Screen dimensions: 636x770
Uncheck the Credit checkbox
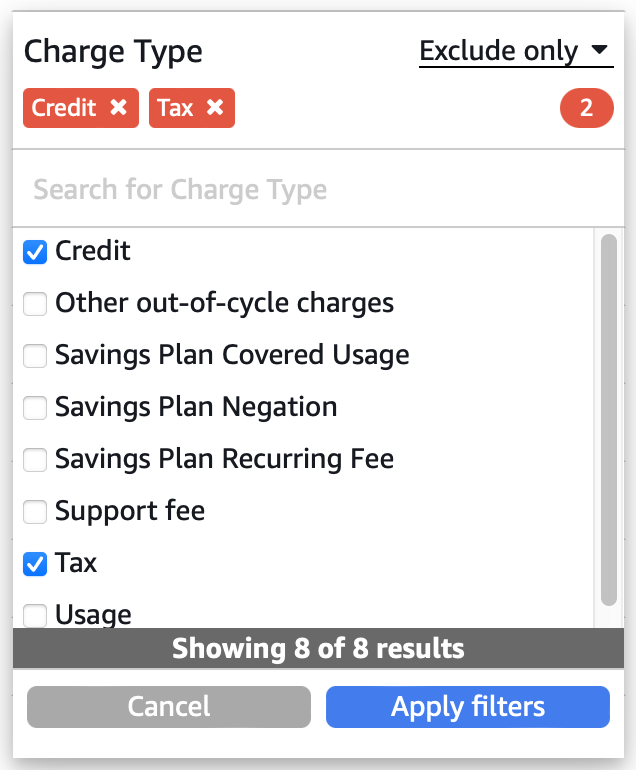click(x=35, y=252)
